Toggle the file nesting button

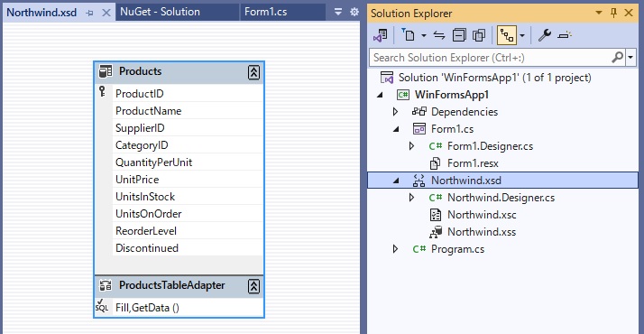(x=507, y=35)
